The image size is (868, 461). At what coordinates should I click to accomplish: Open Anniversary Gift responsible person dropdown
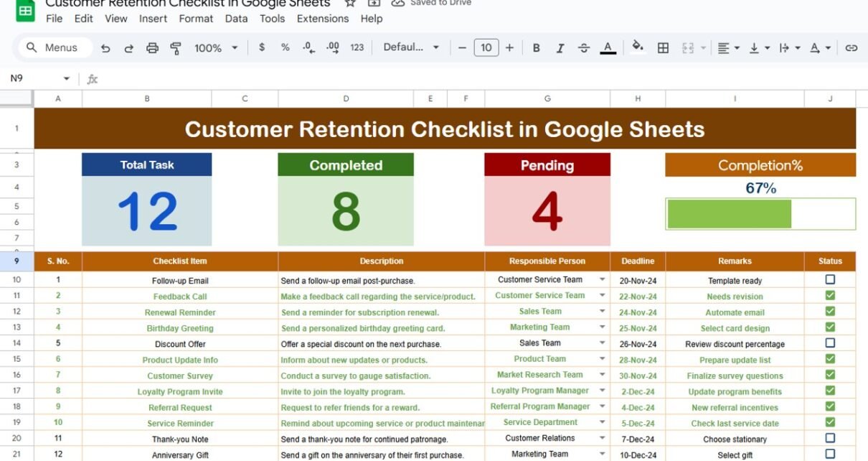click(x=603, y=454)
